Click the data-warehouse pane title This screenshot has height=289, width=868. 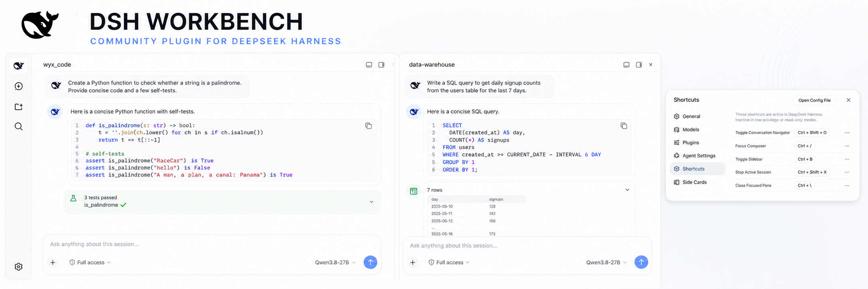point(432,65)
